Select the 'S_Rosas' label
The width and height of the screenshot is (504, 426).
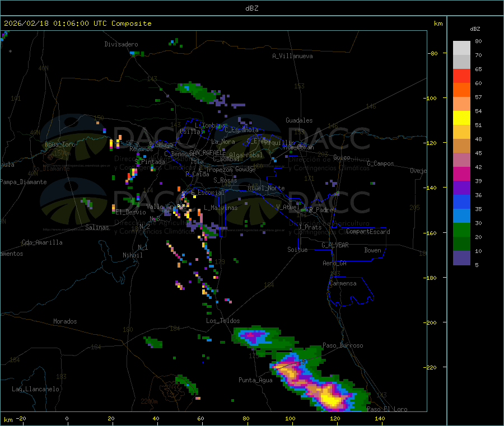click(x=225, y=180)
